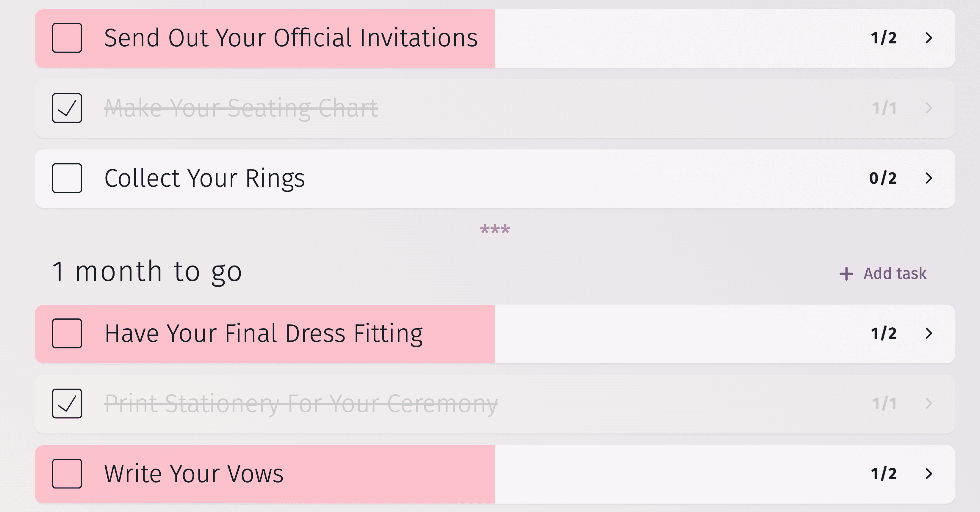The image size is (980, 512).
Task: Uncheck the Make Your Seating Chart checkbox
Action: pyautogui.click(x=67, y=108)
